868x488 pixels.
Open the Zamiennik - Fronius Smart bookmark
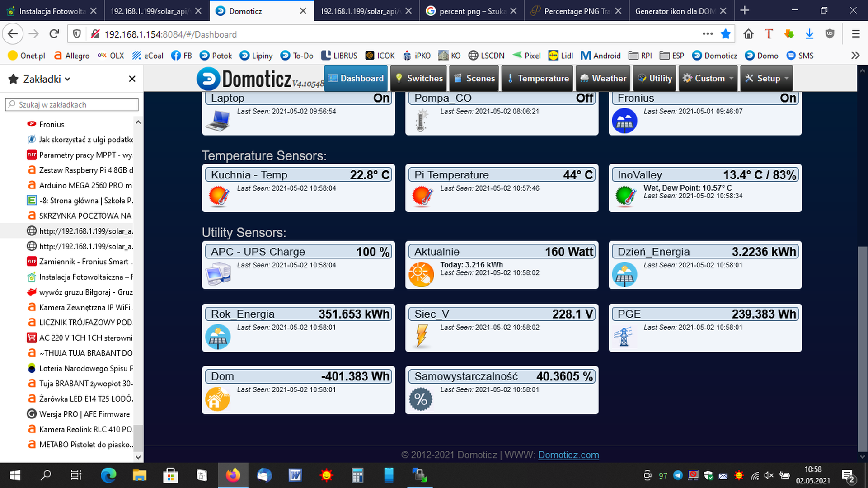coord(80,262)
